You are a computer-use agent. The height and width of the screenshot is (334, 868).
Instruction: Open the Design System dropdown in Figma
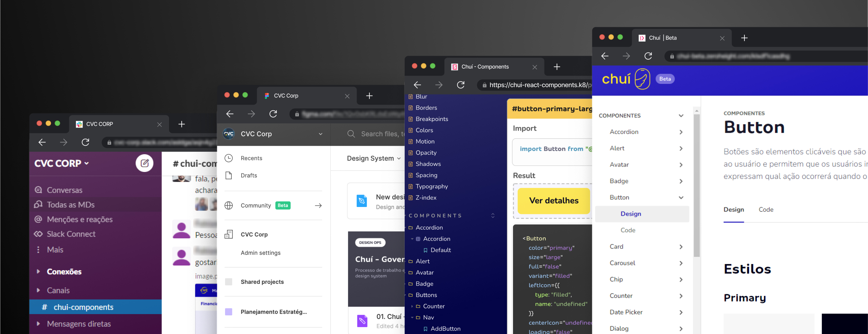point(374,158)
